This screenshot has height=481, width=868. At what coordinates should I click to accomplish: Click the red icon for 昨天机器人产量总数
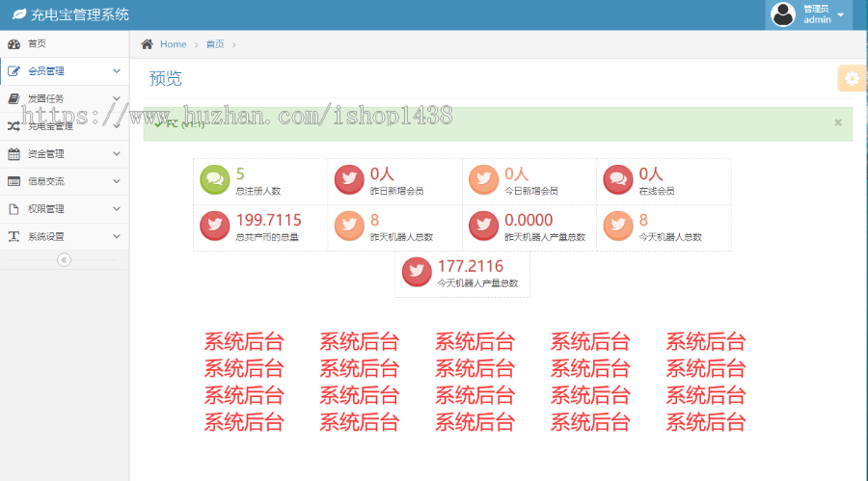click(x=484, y=226)
